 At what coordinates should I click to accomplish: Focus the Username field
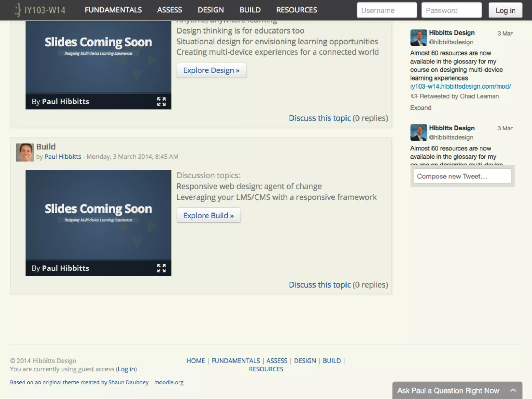(387, 10)
